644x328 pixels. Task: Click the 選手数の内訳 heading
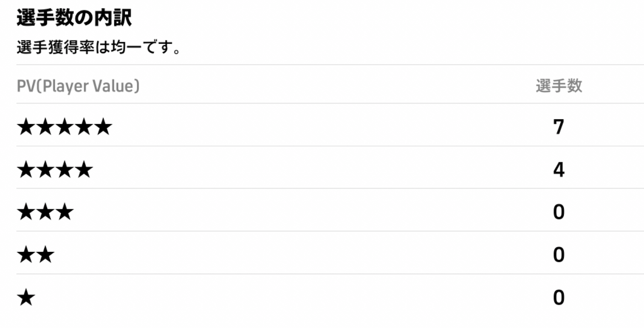point(74,19)
